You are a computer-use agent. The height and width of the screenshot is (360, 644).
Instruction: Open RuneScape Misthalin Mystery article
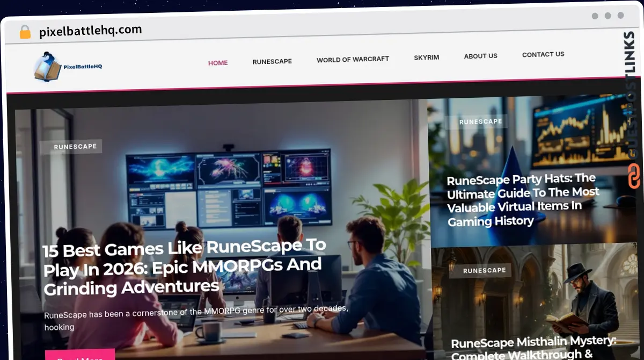coord(533,348)
